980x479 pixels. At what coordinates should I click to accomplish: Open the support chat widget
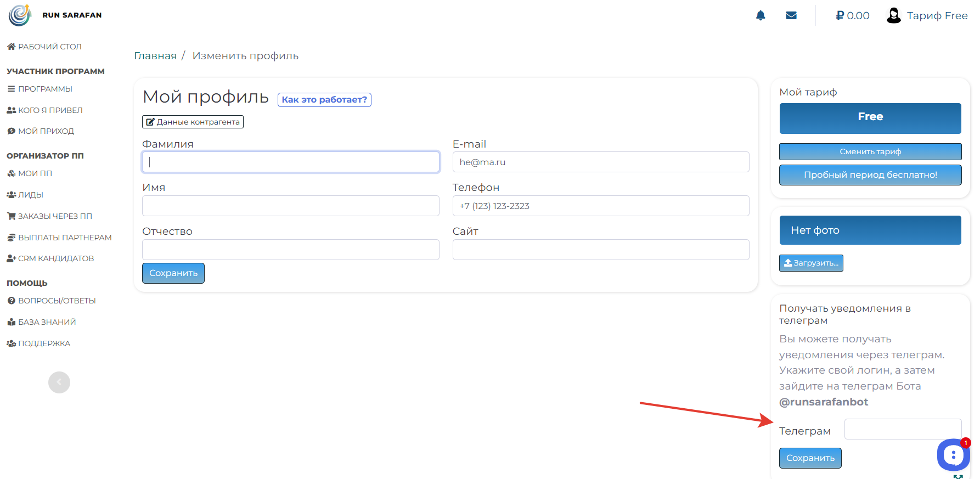[x=954, y=454]
